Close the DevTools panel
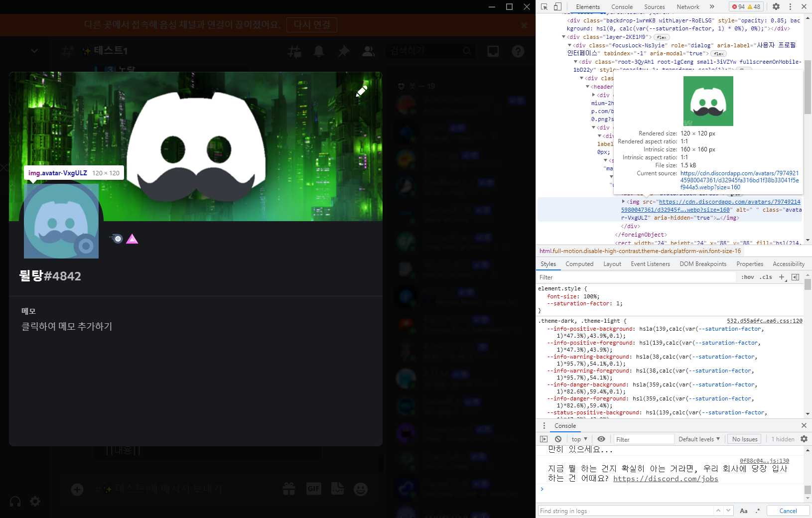The image size is (812, 518). point(804,6)
